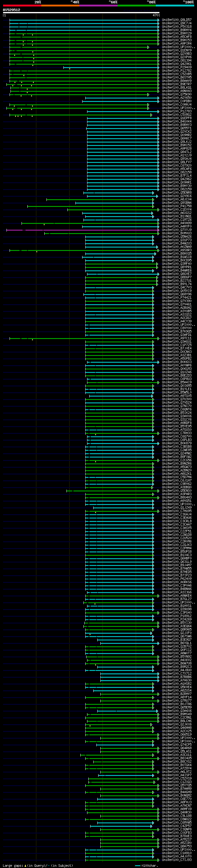Select hit UniRef100_B6STH5

(x=177, y=78)
